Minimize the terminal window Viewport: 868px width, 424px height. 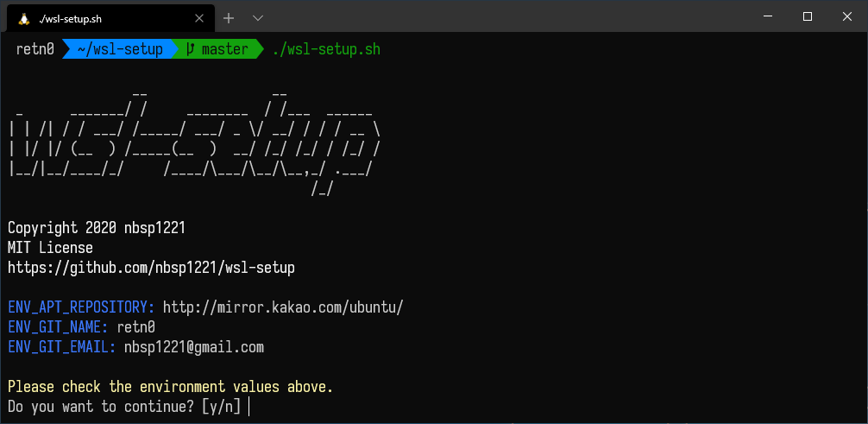767,16
